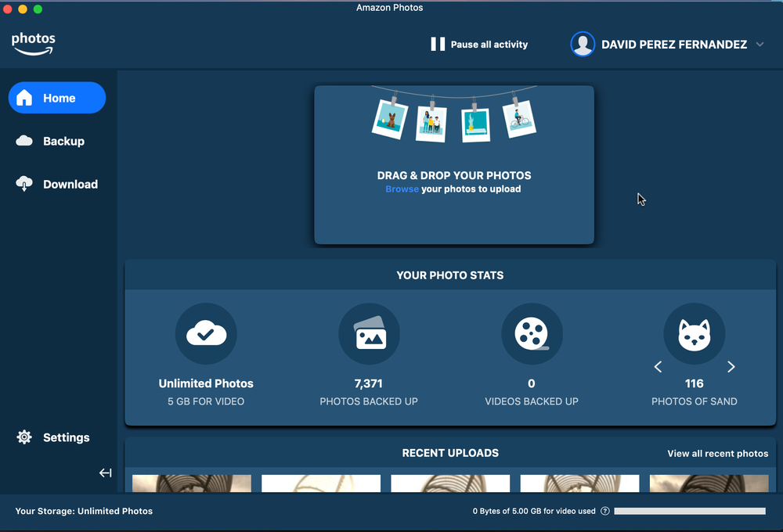Click the Amazon photos logo

point(34,44)
